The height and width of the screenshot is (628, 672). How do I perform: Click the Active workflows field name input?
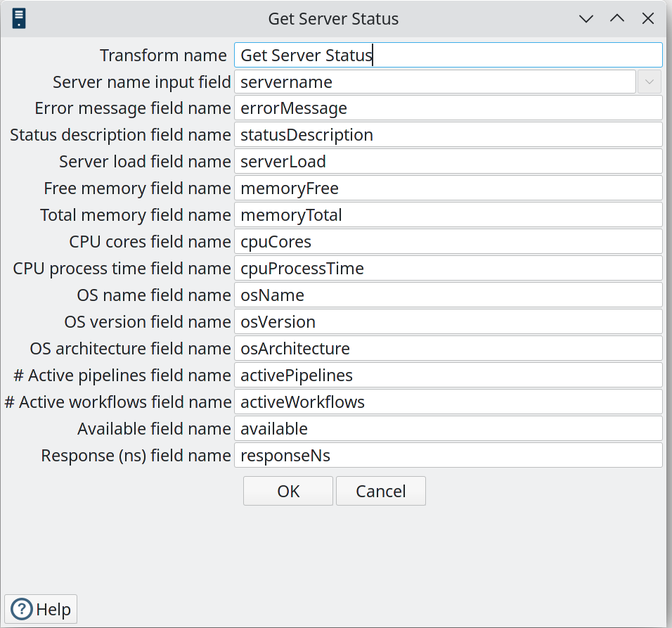click(x=448, y=402)
